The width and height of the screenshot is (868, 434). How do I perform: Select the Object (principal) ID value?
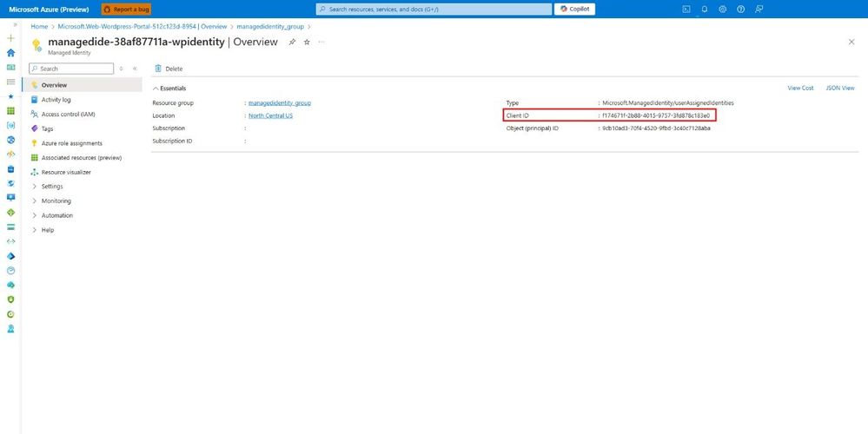pos(657,128)
